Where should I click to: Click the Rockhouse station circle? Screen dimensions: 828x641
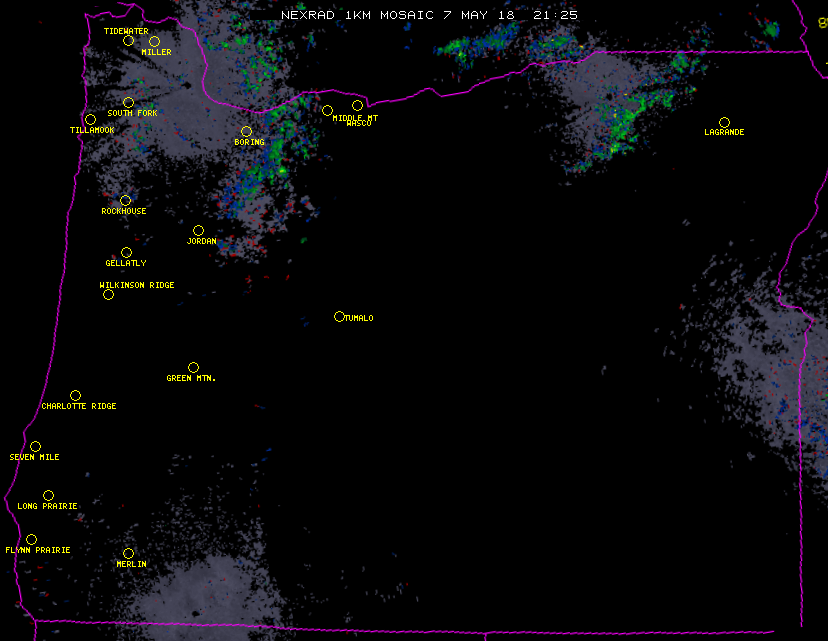(125, 200)
